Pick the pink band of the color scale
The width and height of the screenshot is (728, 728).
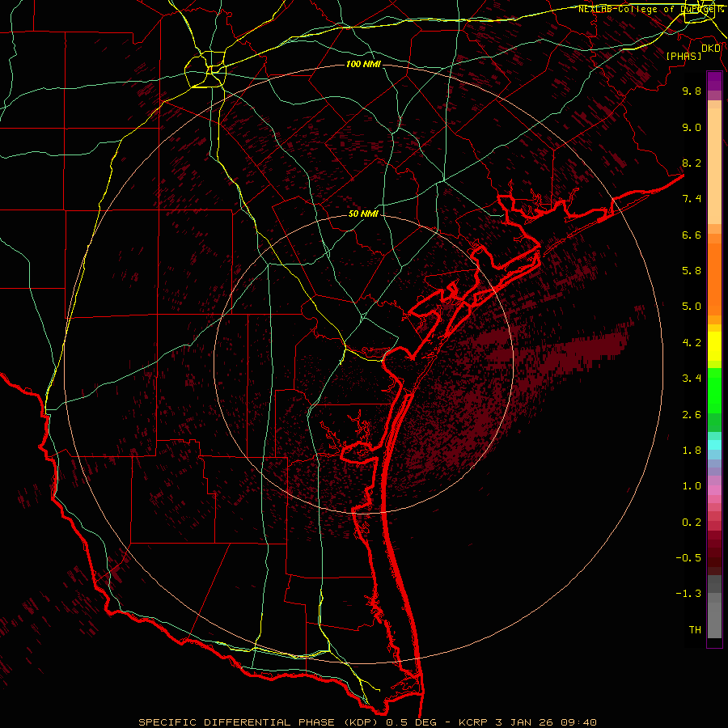tap(714, 490)
